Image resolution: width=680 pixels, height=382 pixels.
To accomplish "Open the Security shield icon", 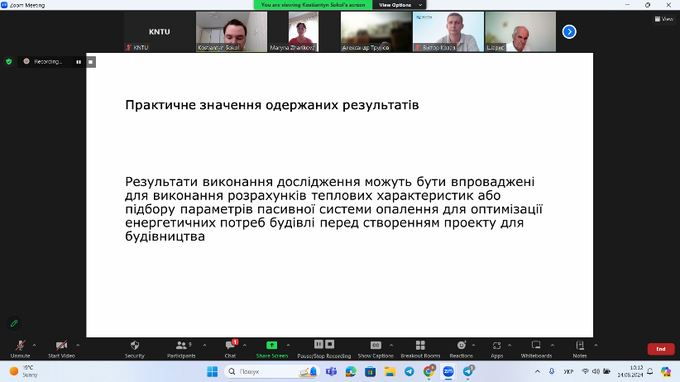I will (134, 346).
